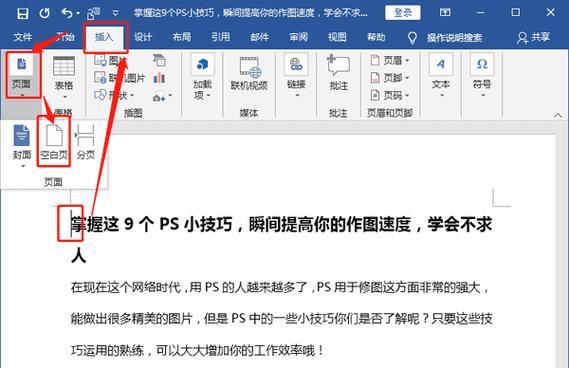Open the screenshot icon dropdown in the 插图 group
This screenshot has width=569, height=368.
pyautogui.click(x=162, y=97)
